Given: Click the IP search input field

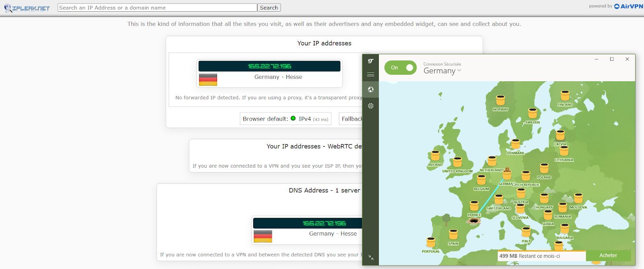Looking at the screenshot, I should click(157, 8).
